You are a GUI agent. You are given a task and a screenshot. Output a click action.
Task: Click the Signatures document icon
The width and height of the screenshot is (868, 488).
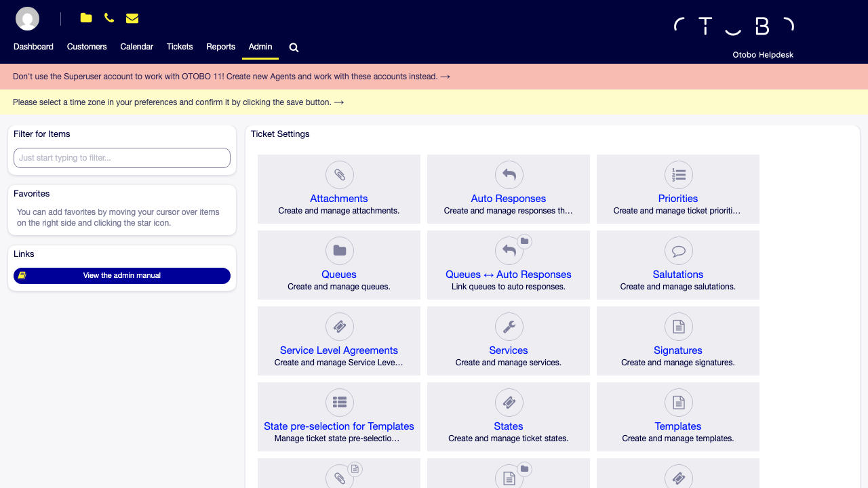point(679,327)
